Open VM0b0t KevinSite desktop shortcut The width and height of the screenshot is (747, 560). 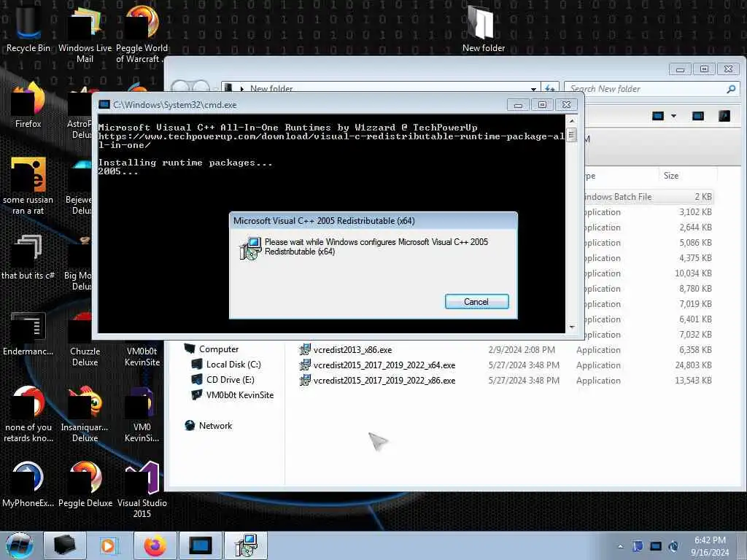(x=142, y=355)
